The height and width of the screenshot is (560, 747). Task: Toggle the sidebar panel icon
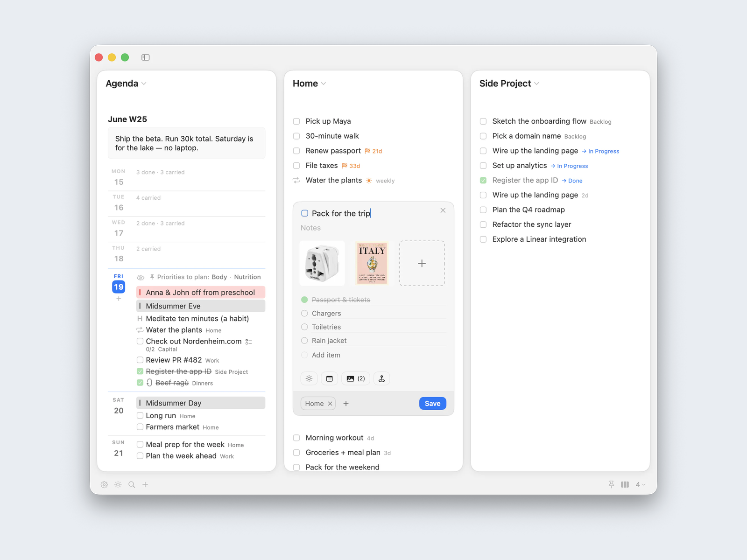click(x=146, y=57)
